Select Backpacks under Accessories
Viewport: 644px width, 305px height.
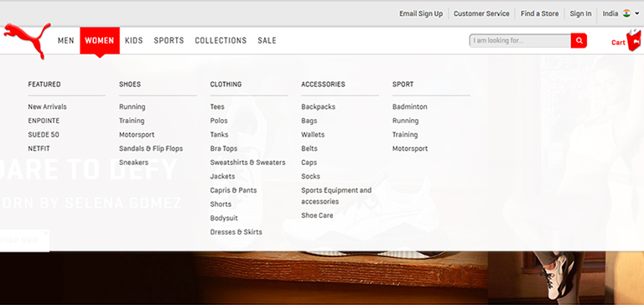[x=319, y=106]
